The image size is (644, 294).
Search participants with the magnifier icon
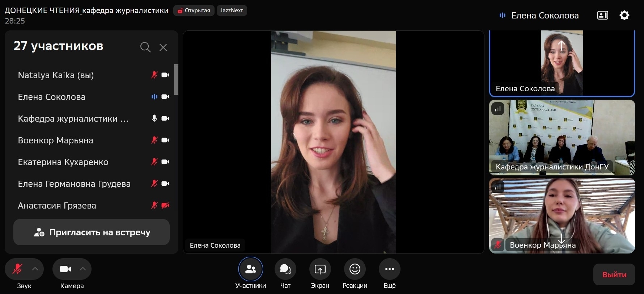[145, 47]
